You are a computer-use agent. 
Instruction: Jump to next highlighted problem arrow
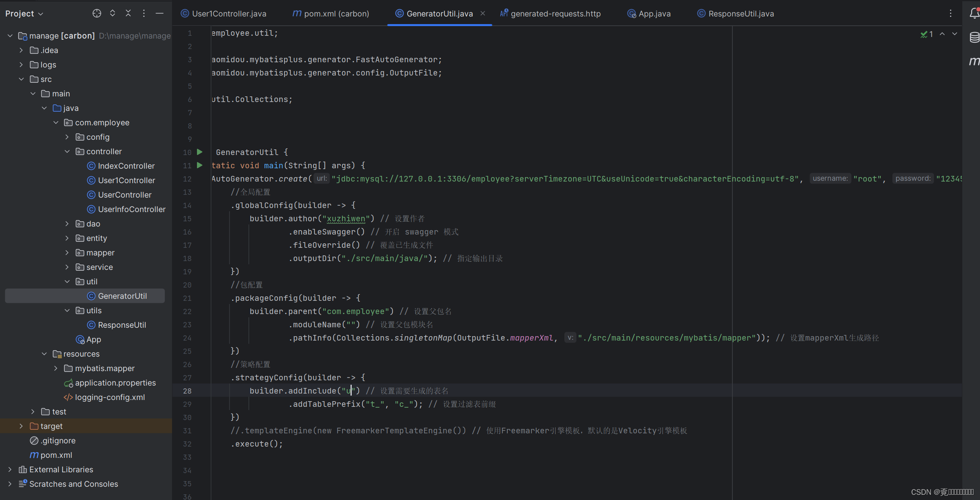[955, 34]
